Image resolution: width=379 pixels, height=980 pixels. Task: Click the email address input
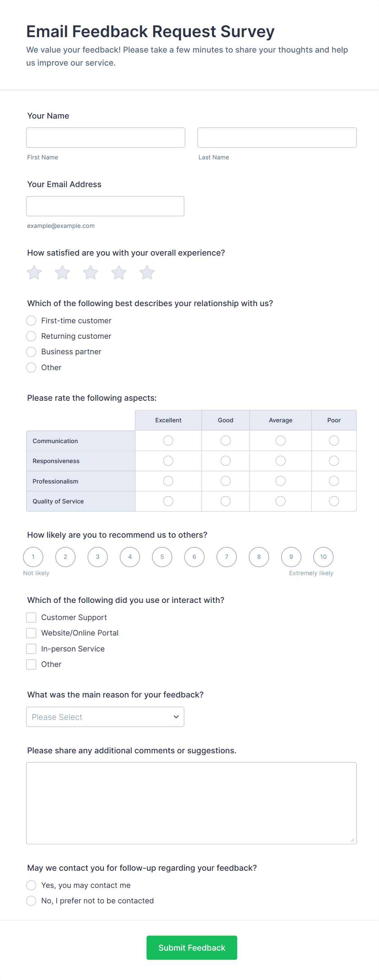tap(105, 206)
